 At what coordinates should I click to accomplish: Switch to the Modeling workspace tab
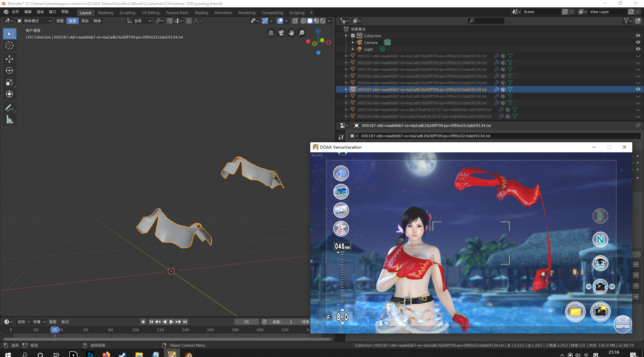point(105,13)
